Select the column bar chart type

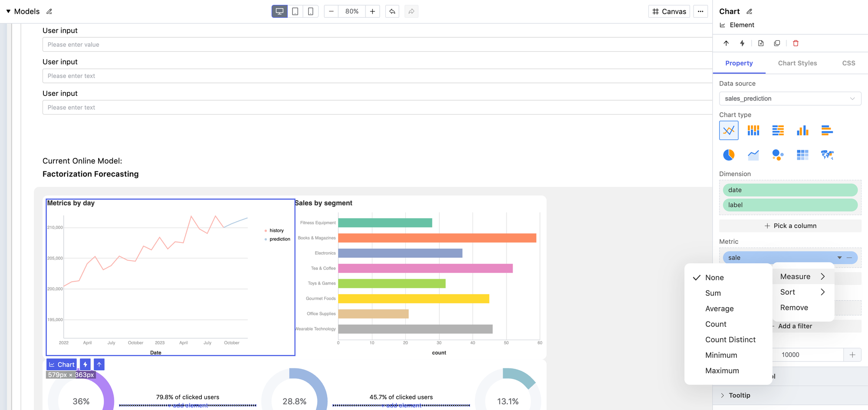coord(802,130)
